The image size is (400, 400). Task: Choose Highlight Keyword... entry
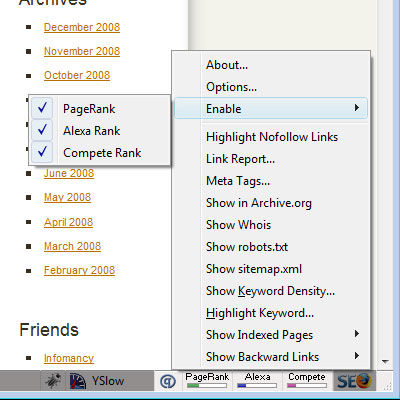pyautogui.click(x=271, y=313)
